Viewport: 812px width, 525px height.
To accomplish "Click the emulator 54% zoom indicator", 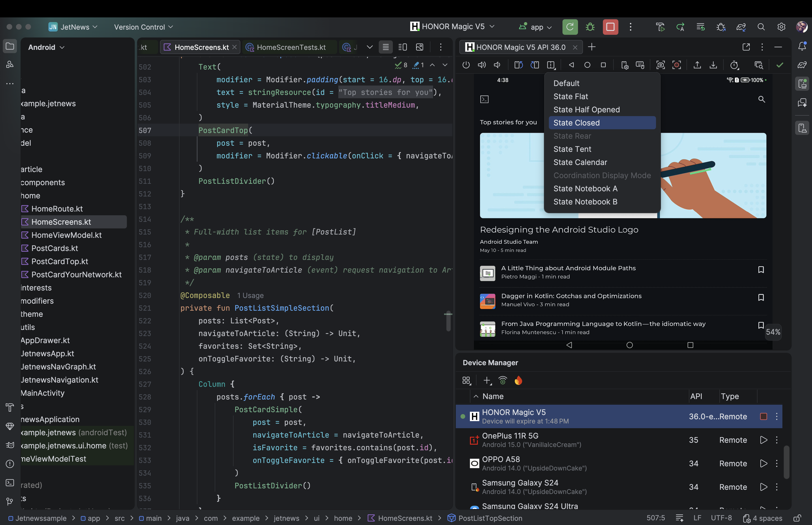I will (773, 332).
